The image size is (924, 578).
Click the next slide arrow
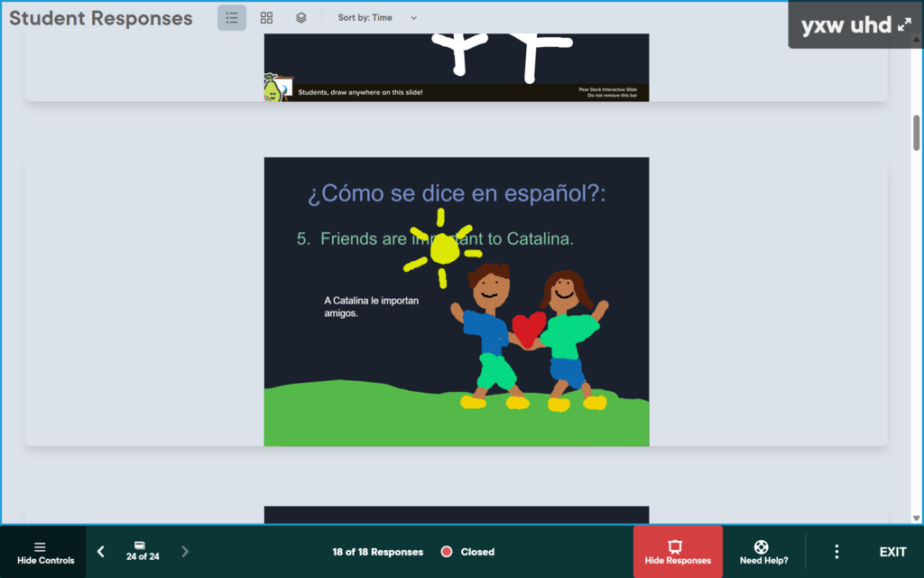[x=185, y=552]
